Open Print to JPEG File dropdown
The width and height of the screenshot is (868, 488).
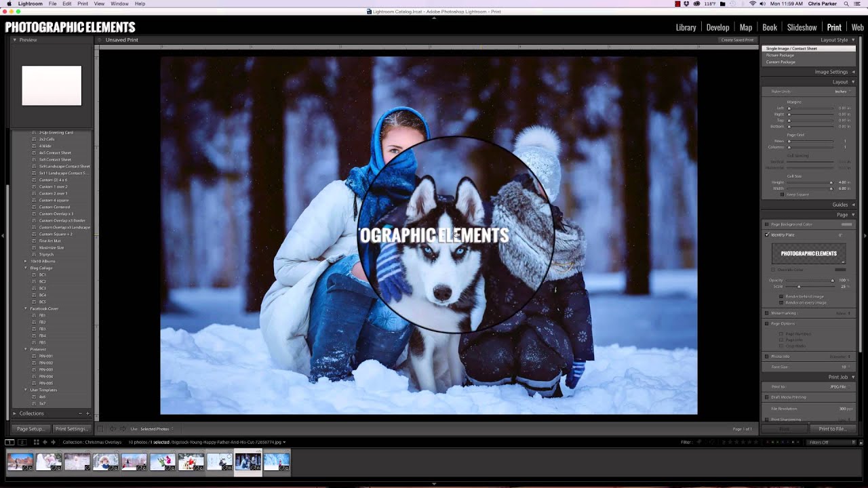840,387
